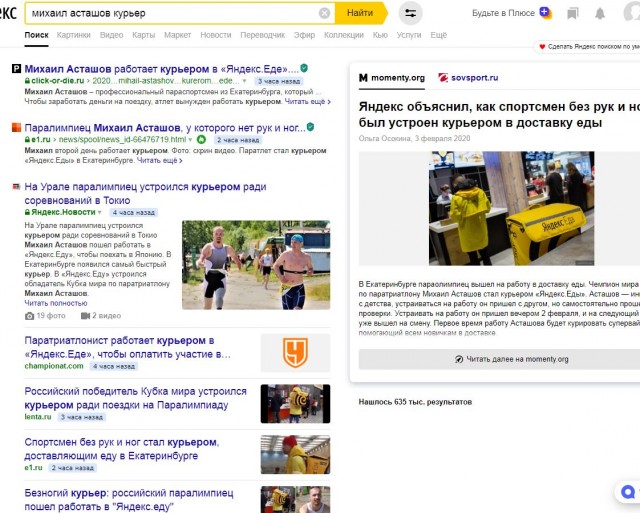Open the Alice assistant chat icon

pos(628,492)
